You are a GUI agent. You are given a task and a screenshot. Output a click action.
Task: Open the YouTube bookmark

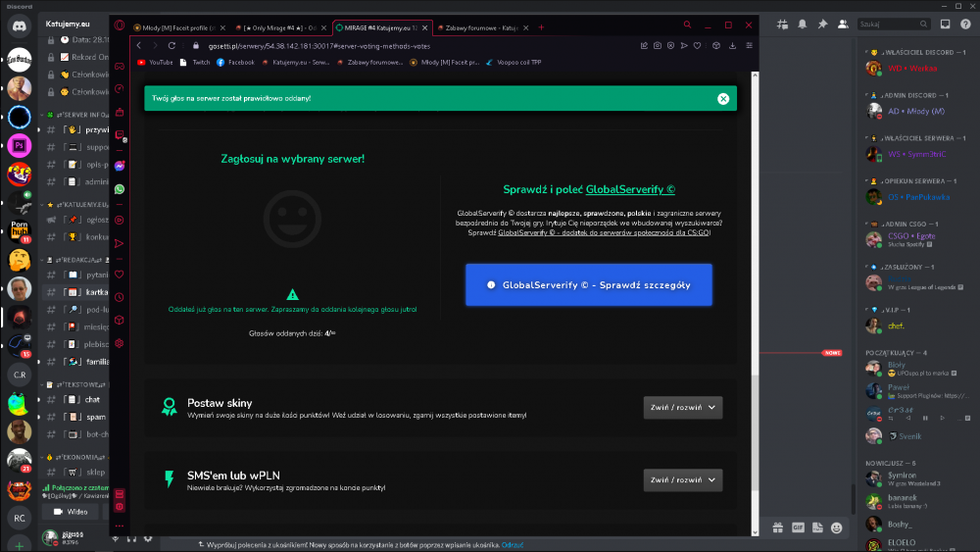[x=155, y=63]
